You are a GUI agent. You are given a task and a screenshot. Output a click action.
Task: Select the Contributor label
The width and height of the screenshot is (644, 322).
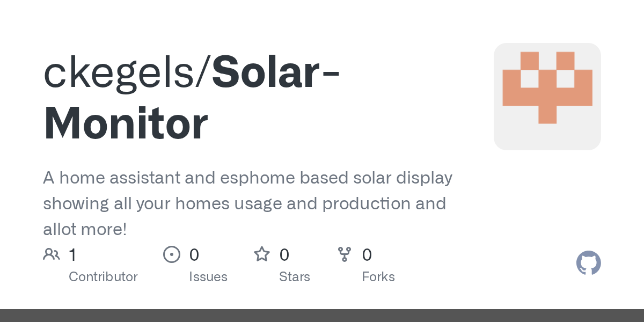(103, 277)
